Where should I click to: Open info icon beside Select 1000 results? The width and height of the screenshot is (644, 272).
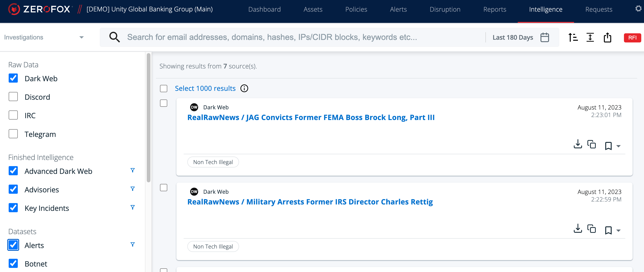click(x=244, y=88)
